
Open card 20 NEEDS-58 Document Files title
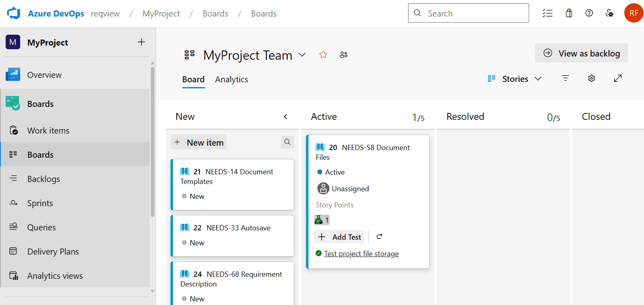click(x=363, y=152)
